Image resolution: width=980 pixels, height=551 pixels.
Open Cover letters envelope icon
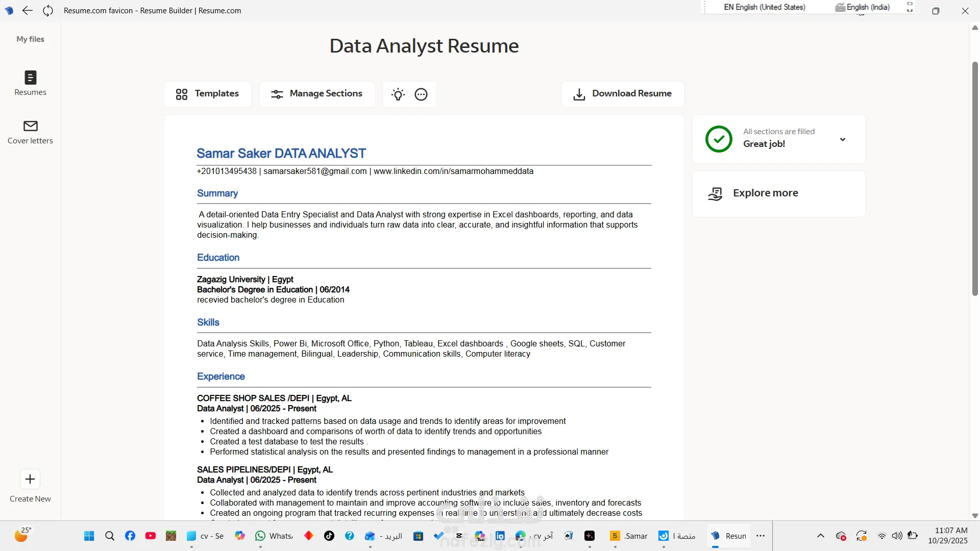coord(30,126)
